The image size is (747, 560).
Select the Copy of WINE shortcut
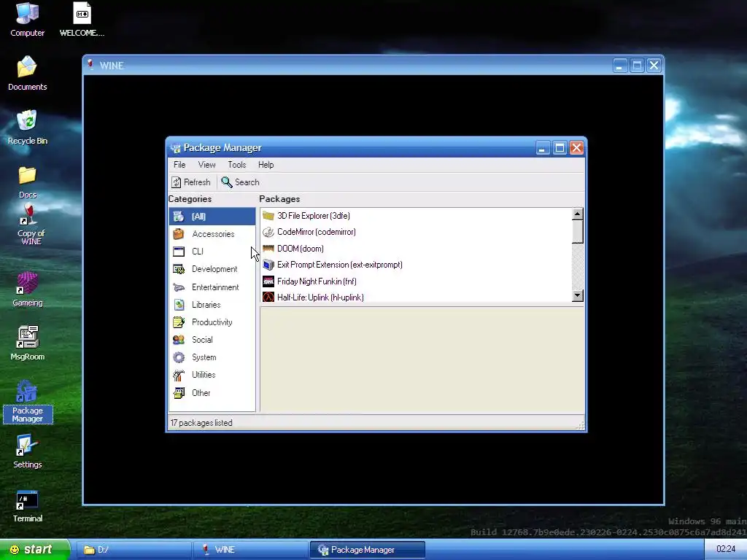31,225
